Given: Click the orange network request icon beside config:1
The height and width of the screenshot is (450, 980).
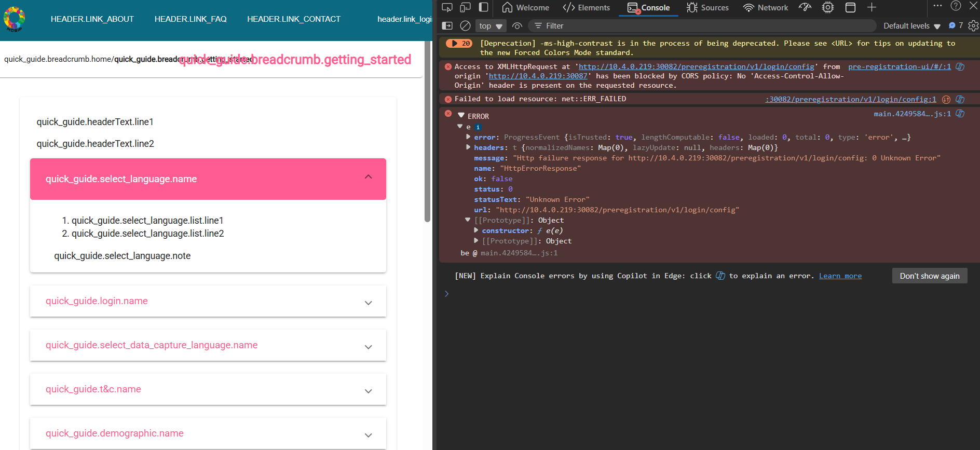Looking at the screenshot, I should click(946, 99).
